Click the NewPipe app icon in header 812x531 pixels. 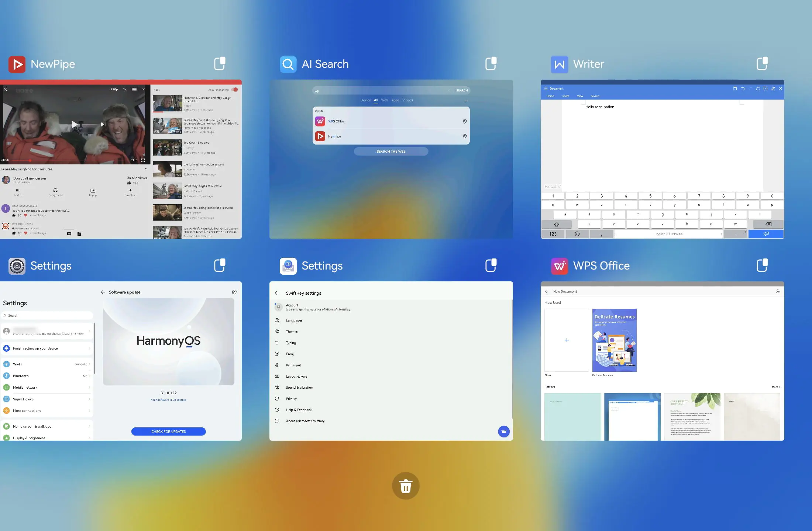pos(17,64)
